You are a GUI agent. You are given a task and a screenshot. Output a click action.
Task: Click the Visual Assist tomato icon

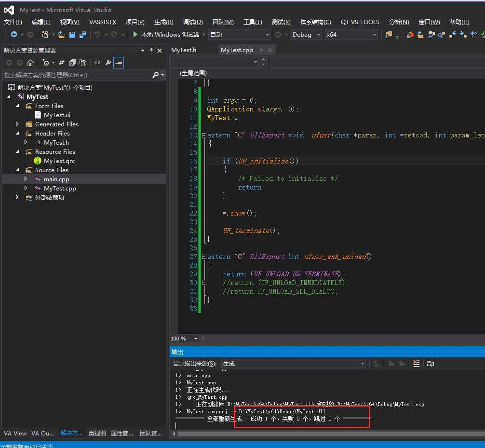pos(410,35)
